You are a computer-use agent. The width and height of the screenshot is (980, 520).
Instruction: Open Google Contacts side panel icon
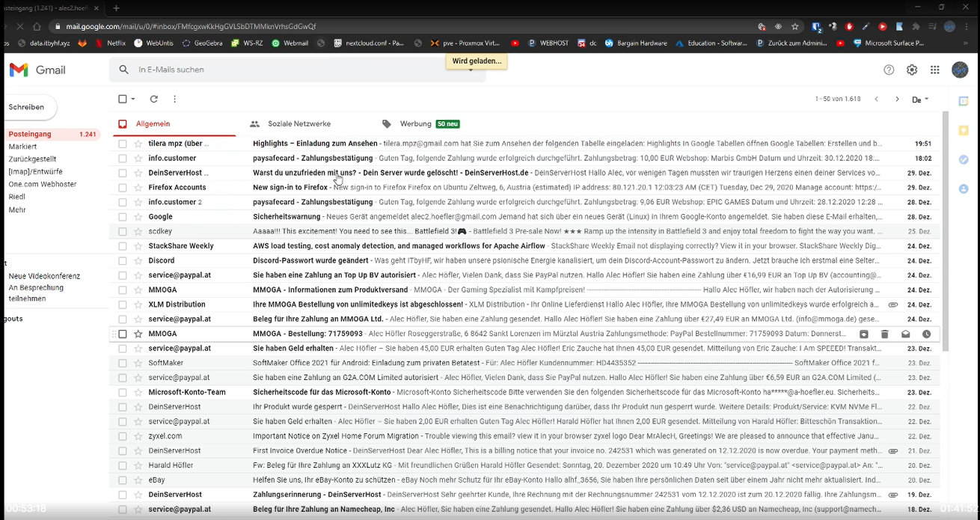964,189
